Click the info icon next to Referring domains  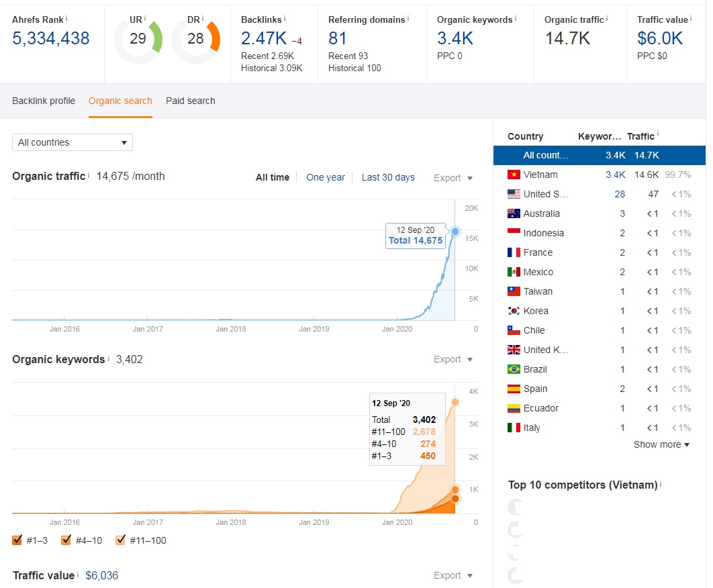click(x=408, y=18)
